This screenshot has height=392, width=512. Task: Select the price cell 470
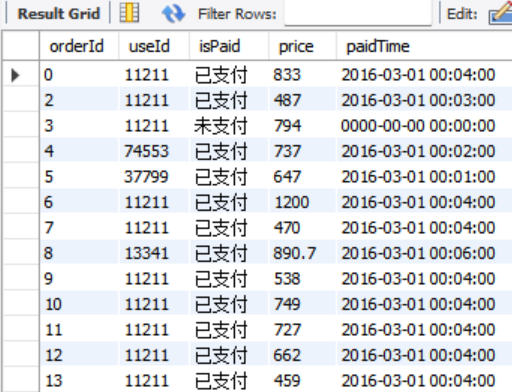click(302, 228)
